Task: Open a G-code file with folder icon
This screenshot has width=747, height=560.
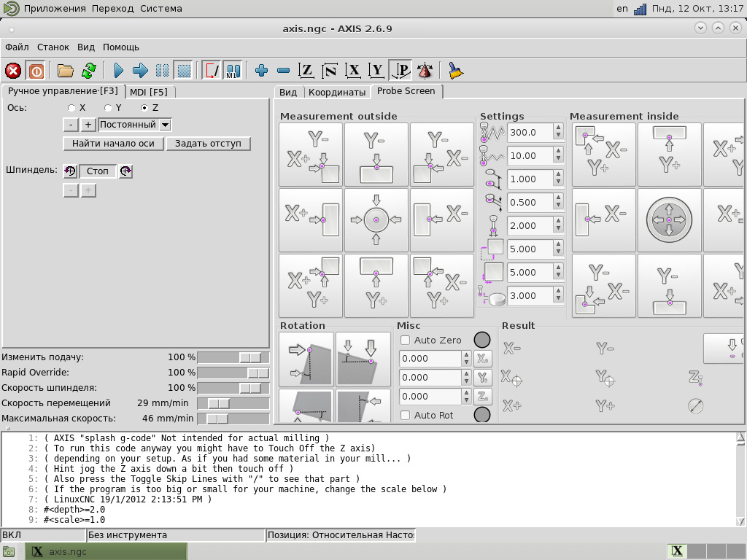Action: point(66,71)
